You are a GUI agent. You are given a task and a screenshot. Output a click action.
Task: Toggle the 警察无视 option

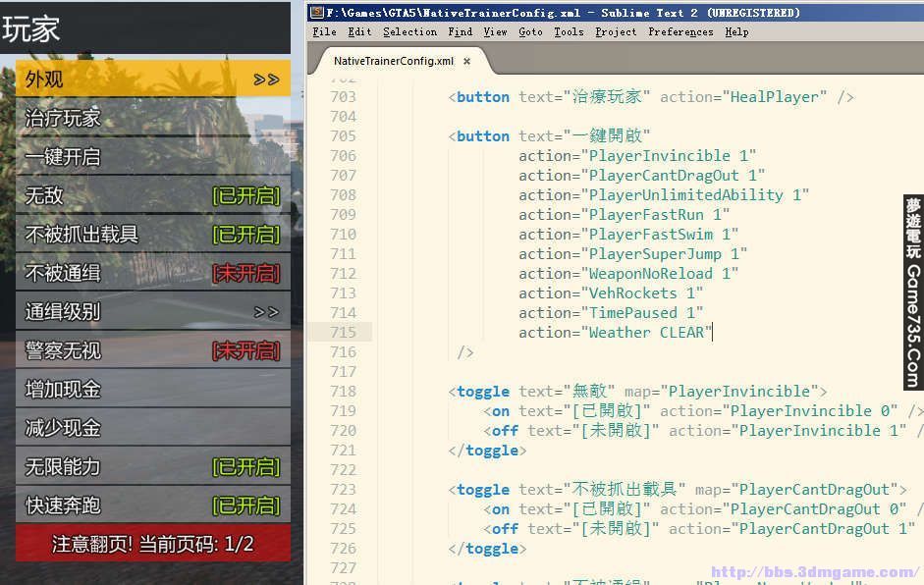click(152, 350)
